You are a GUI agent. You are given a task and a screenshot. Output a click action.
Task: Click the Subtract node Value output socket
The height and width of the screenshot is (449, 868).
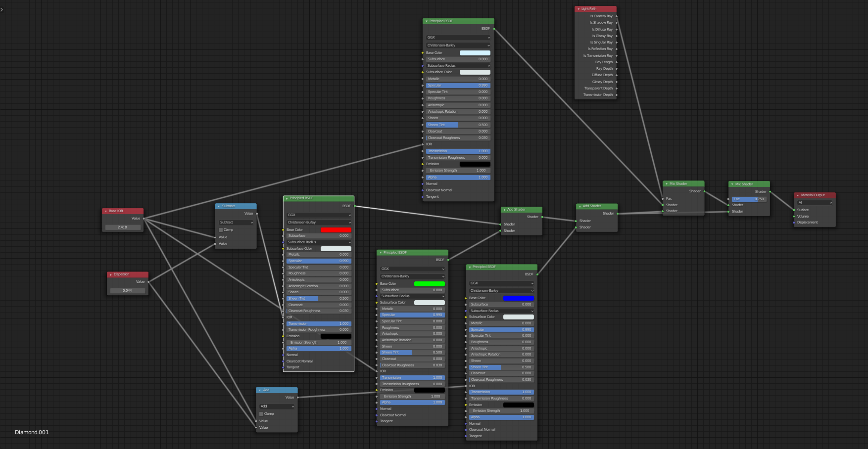tap(256, 214)
